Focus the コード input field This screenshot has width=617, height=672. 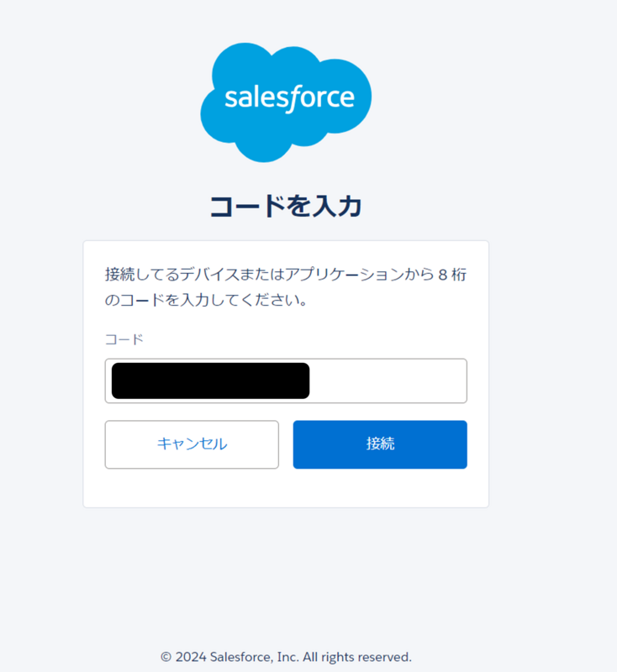click(387, 381)
